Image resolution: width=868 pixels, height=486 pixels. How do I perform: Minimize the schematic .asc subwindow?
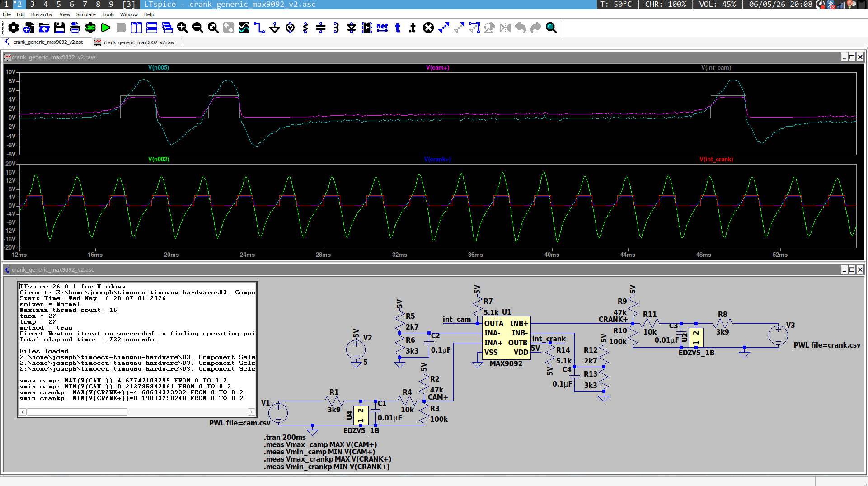click(844, 270)
